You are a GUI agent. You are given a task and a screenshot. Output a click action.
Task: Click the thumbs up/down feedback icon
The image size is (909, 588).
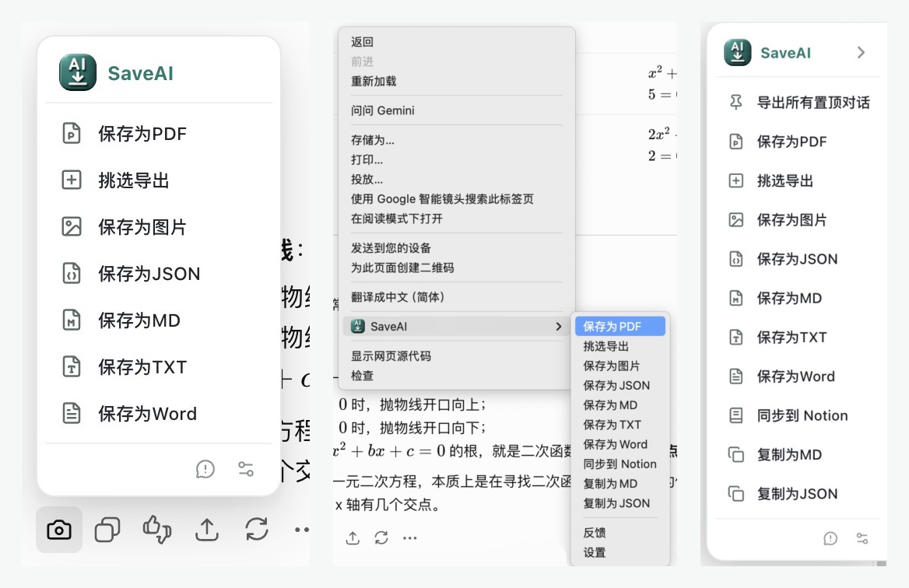157,530
